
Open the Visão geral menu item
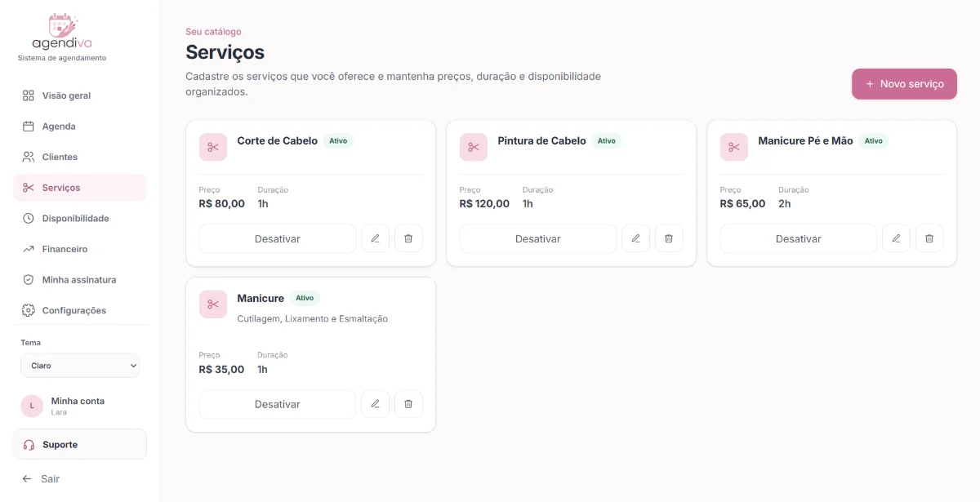click(x=80, y=96)
